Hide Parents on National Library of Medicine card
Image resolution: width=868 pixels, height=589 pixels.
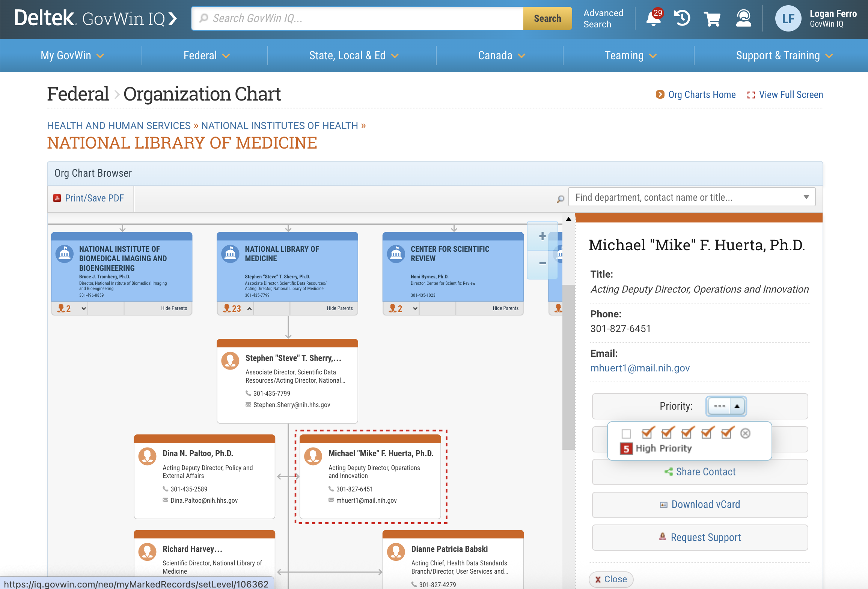[x=340, y=308]
